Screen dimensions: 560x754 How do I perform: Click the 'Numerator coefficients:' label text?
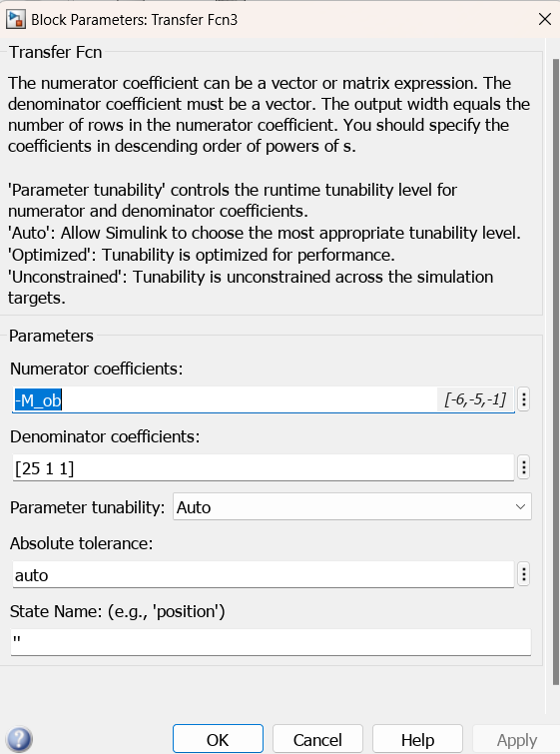coord(96,369)
